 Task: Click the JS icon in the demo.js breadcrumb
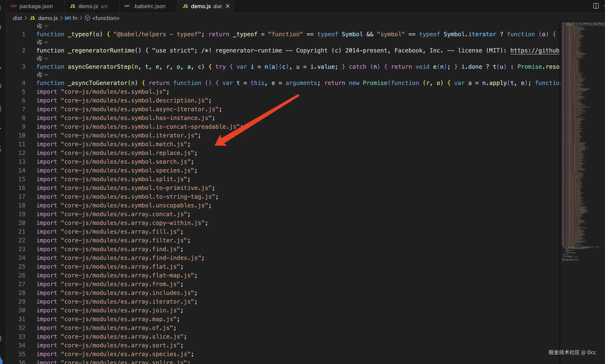[x=32, y=18]
